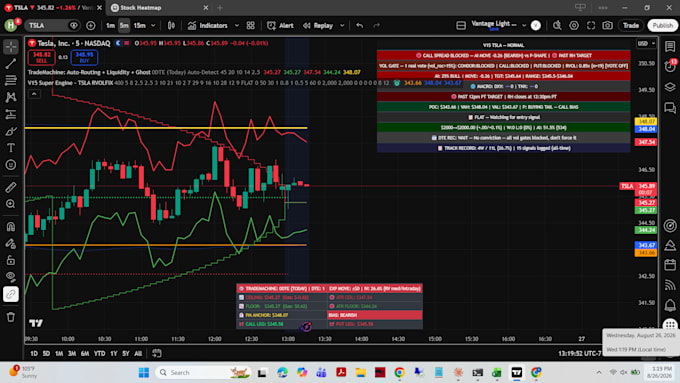Toggle stay in drawing mode
This screenshot has width=680, height=383.
[11, 243]
